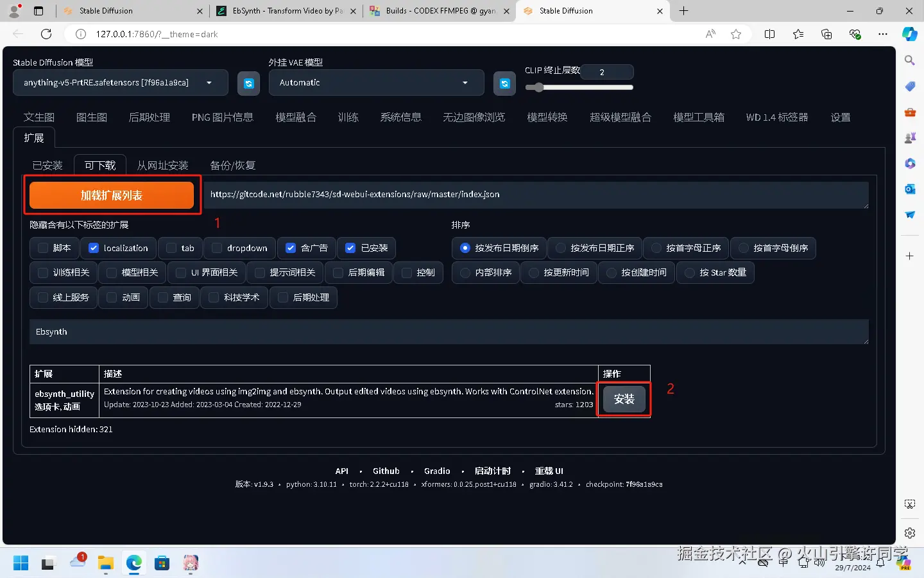Screen dimensions: 924x578
Task: Open the Collections icon
Action: click(826, 34)
